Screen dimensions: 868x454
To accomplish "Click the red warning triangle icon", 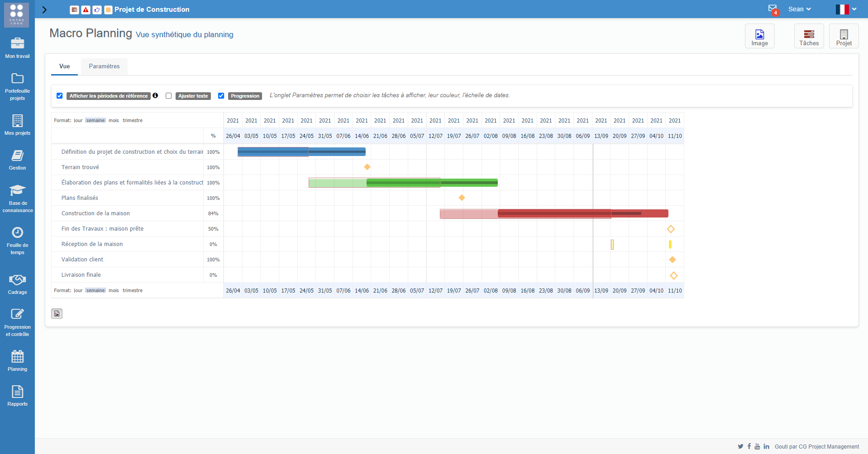I will [x=86, y=9].
